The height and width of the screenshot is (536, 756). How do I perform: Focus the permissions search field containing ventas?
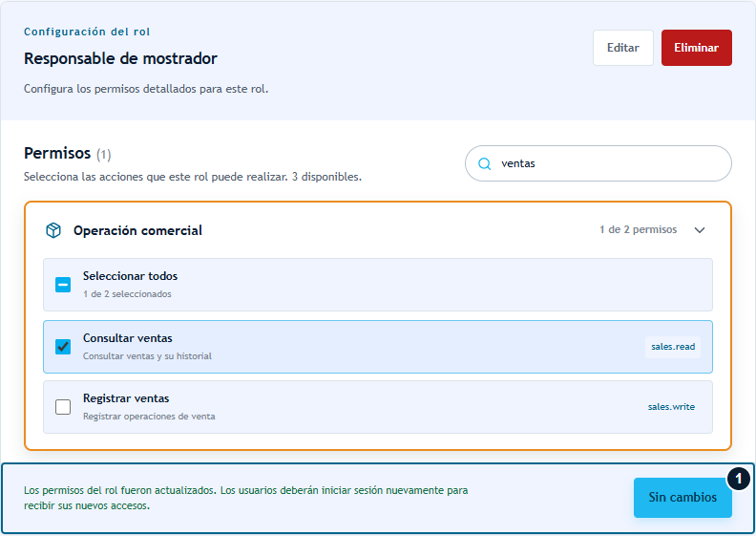coord(598,163)
